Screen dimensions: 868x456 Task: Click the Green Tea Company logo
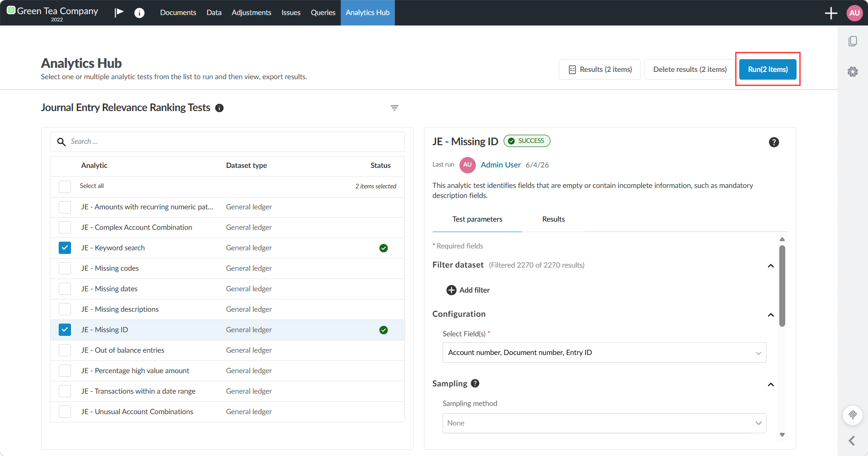coord(11,10)
